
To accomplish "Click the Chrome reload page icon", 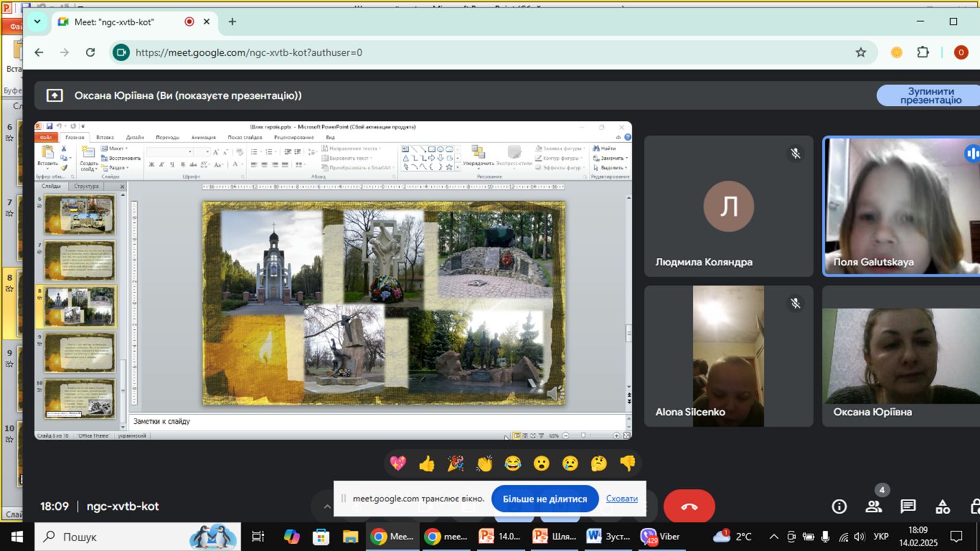I will (x=91, y=53).
